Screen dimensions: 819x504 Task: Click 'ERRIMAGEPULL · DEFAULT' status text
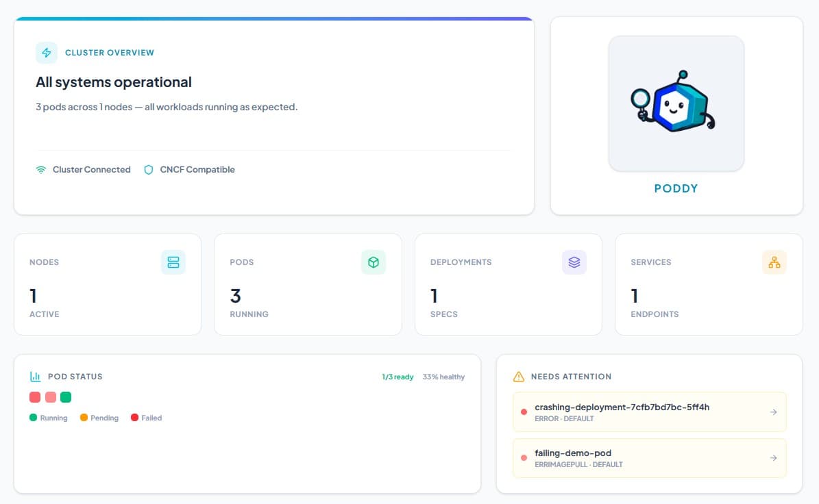pos(578,464)
